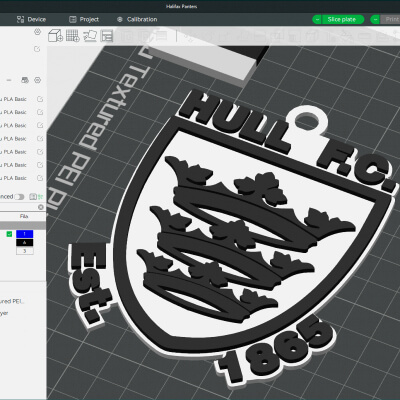400x400 pixels.
Task: Edit the sixth PLA Basic filament preset
Action: coord(40,165)
